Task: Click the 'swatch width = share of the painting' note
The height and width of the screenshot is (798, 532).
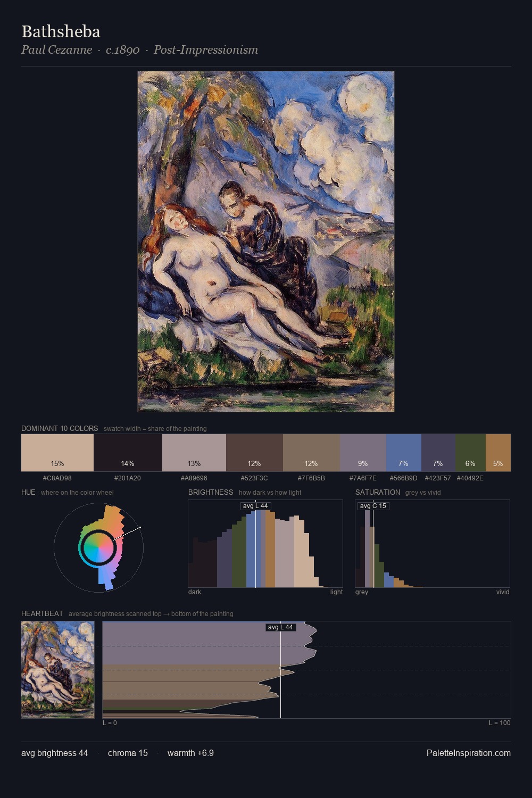Action: point(155,429)
